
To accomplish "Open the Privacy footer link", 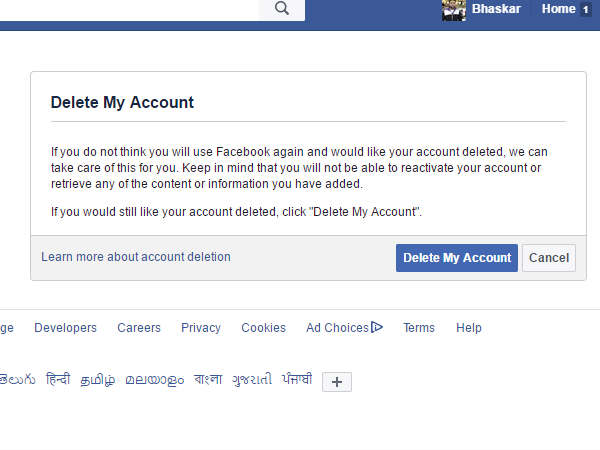I will 201,328.
